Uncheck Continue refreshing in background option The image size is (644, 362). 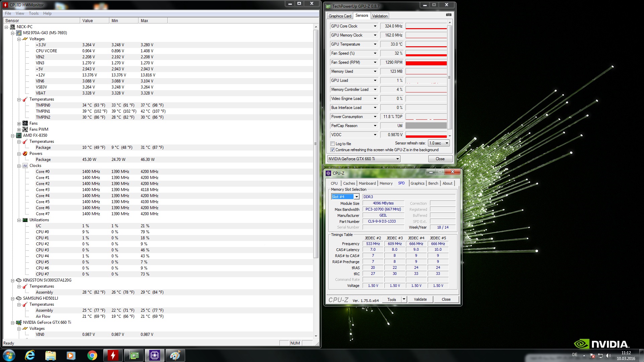point(333,150)
